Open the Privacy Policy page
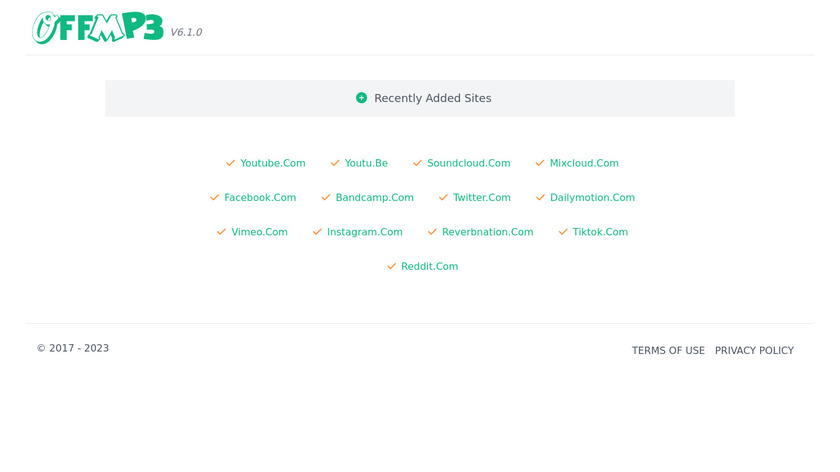Screen dimensions: 840x472 [754, 350]
